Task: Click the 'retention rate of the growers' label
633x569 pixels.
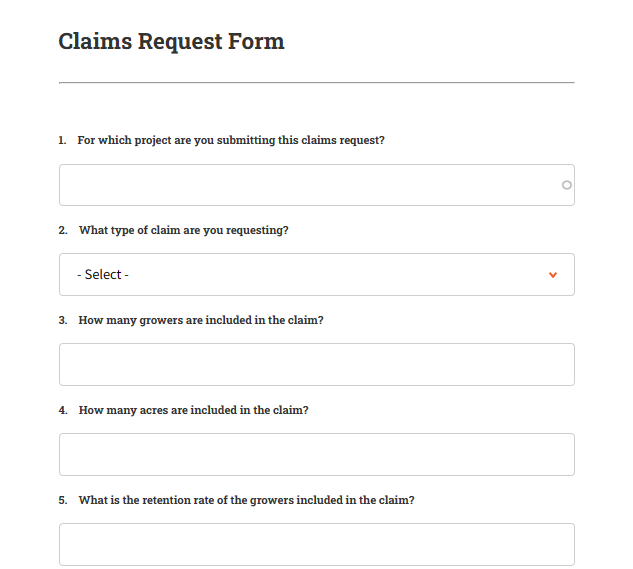Action: [246, 500]
